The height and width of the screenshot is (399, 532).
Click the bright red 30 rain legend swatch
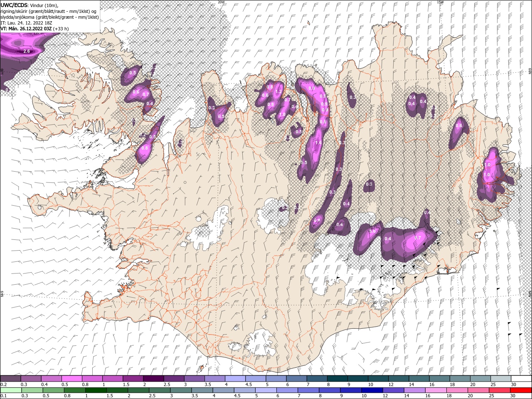521,390
